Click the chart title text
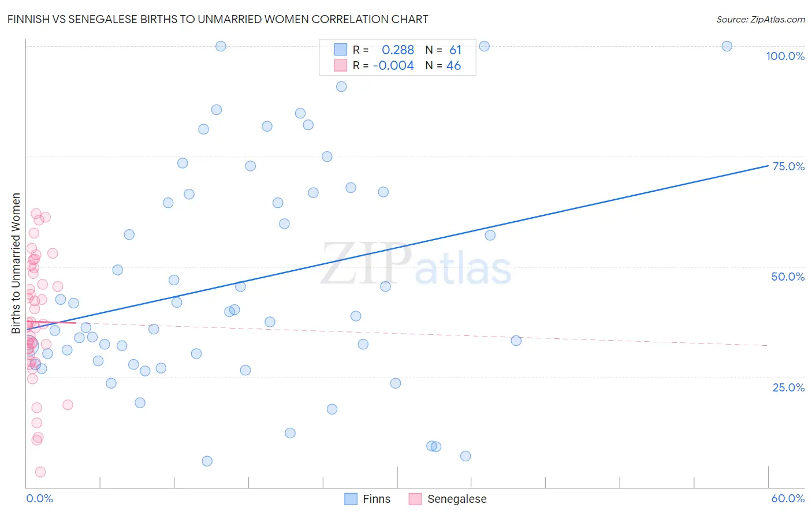The width and height of the screenshot is (812, 515). coord(218,19)
